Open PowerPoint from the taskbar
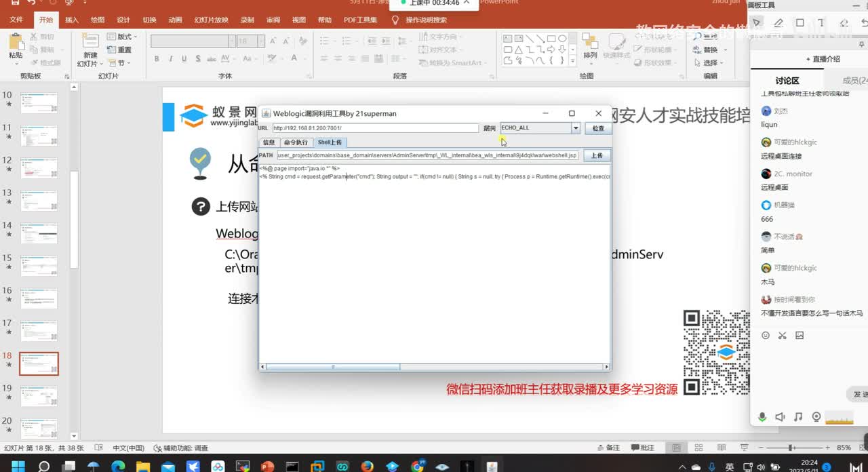Viewport: 868px width, 472px height. (x=267, y=466)
